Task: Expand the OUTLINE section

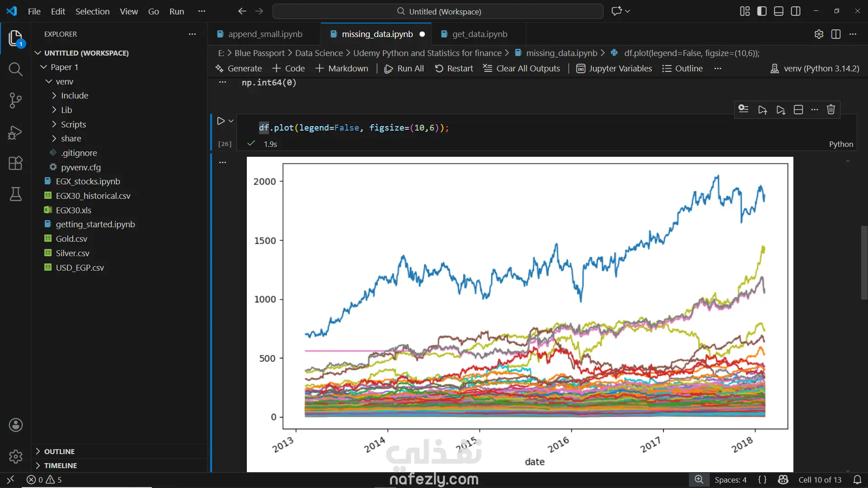Action: (59, 451)
